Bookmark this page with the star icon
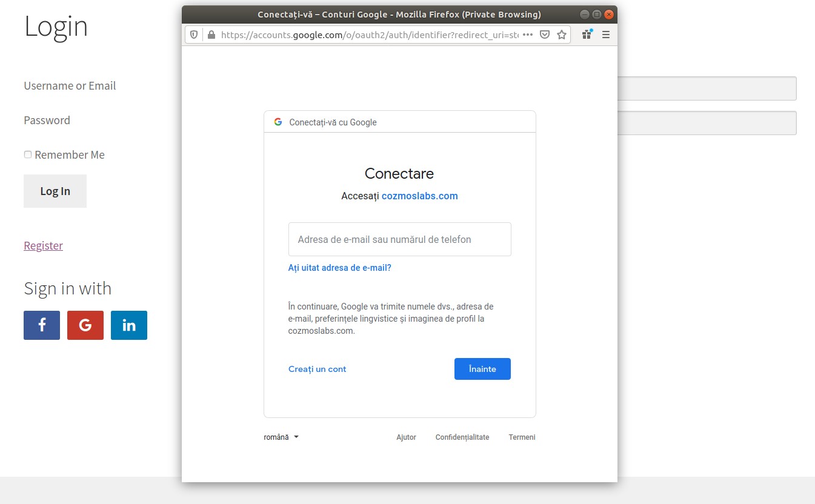Image resolution: width=815 pixels, height=504 pixels. click(x=562, y=35)
